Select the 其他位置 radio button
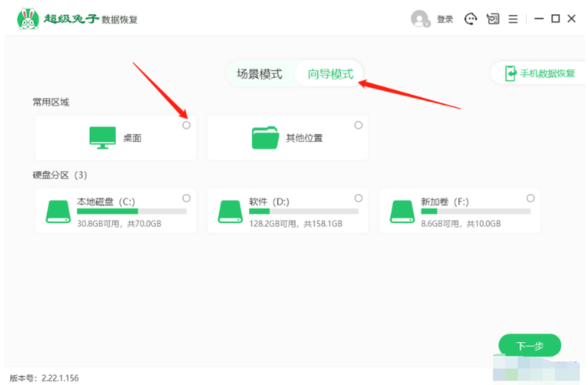The image size is (588, 385). coord(358,125)
